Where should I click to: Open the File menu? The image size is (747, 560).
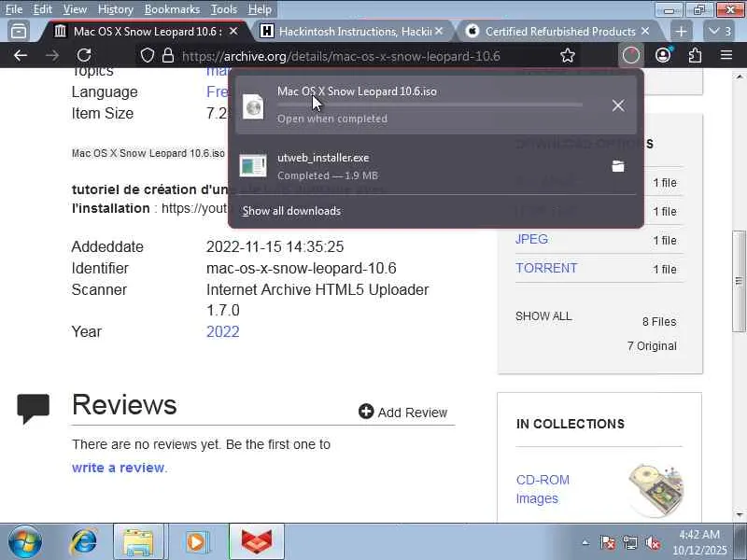pos(14,9)
